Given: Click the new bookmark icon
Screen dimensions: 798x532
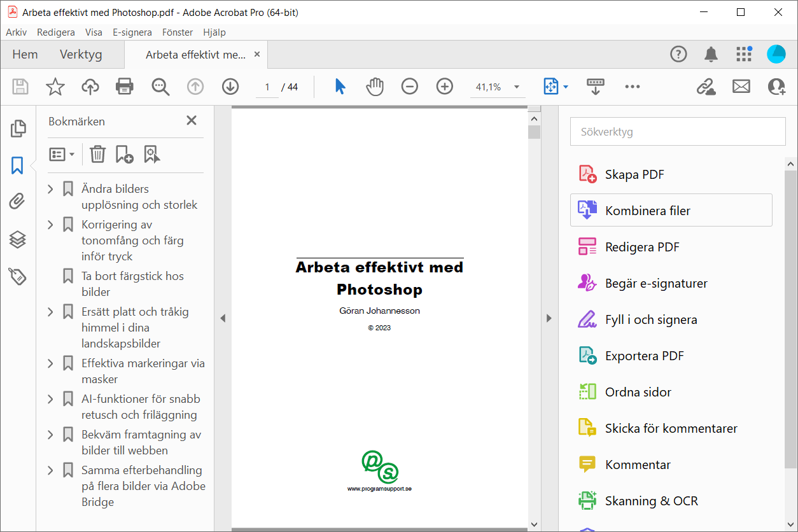Looking at the screenshot, I should [124, 154].
